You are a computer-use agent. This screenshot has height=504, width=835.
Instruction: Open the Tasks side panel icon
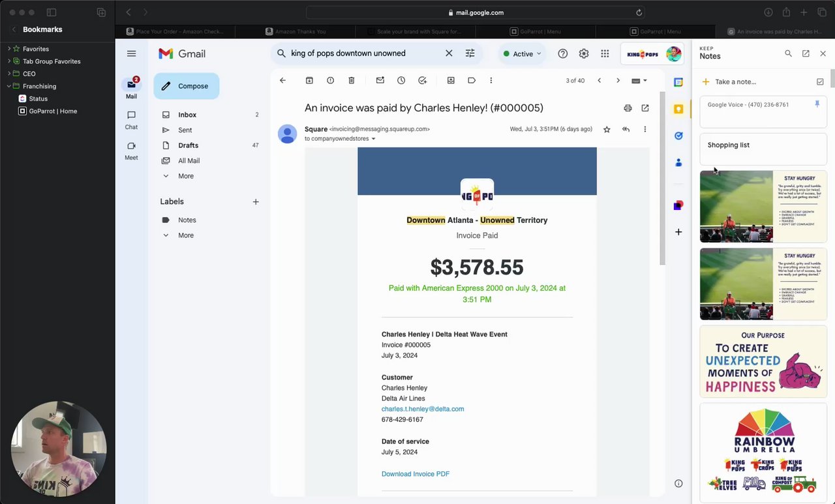(x=678, y=136)
